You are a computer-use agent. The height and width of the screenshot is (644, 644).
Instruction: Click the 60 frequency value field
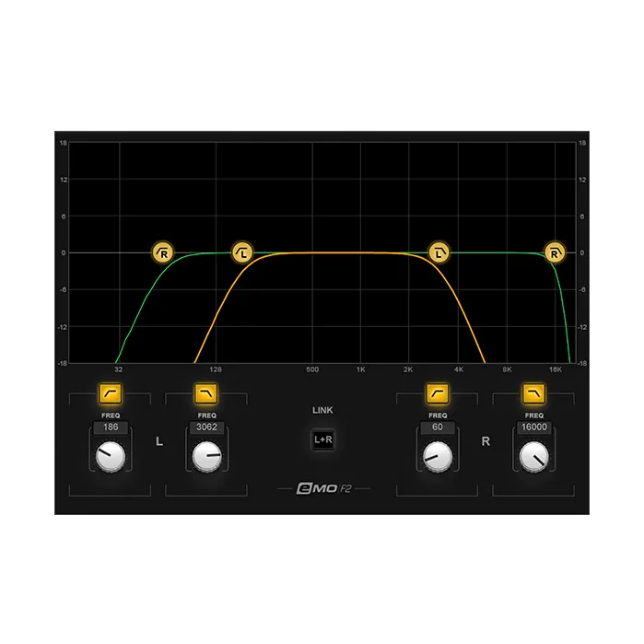pos(438,427)
